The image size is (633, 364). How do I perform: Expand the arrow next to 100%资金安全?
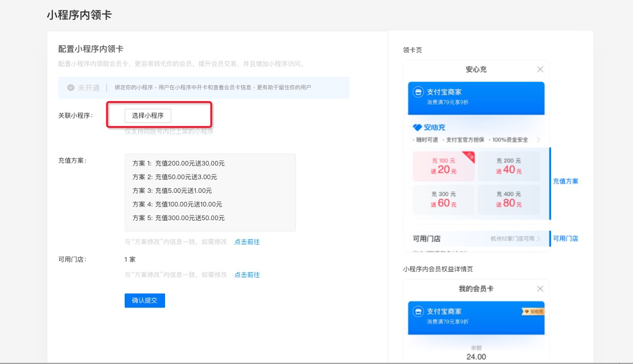pos(538,139)
